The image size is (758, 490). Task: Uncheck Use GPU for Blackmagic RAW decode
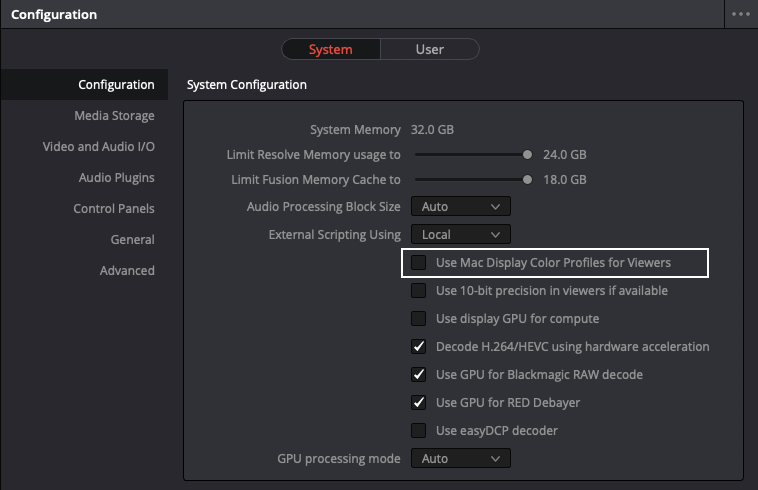coord(419,375)
